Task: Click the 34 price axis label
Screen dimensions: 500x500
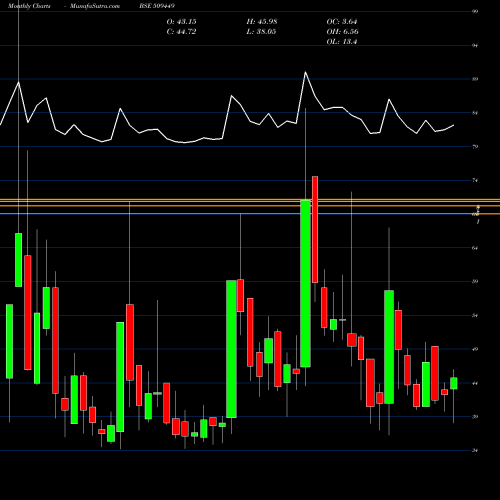Action: coord(475,450)
